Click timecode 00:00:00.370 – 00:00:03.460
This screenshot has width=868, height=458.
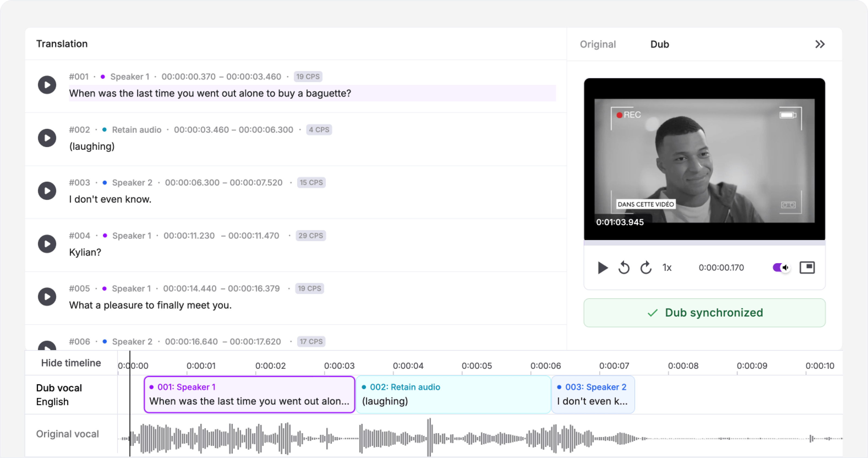click(221, 77)
